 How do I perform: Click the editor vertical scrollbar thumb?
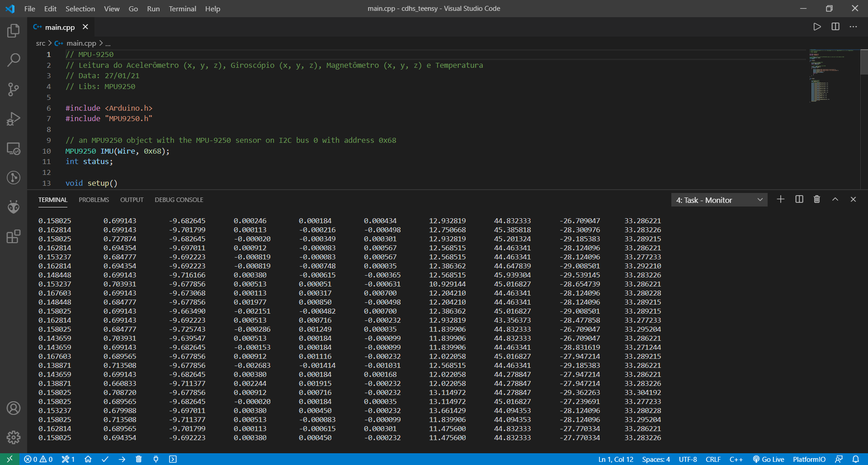pos(864,61)
